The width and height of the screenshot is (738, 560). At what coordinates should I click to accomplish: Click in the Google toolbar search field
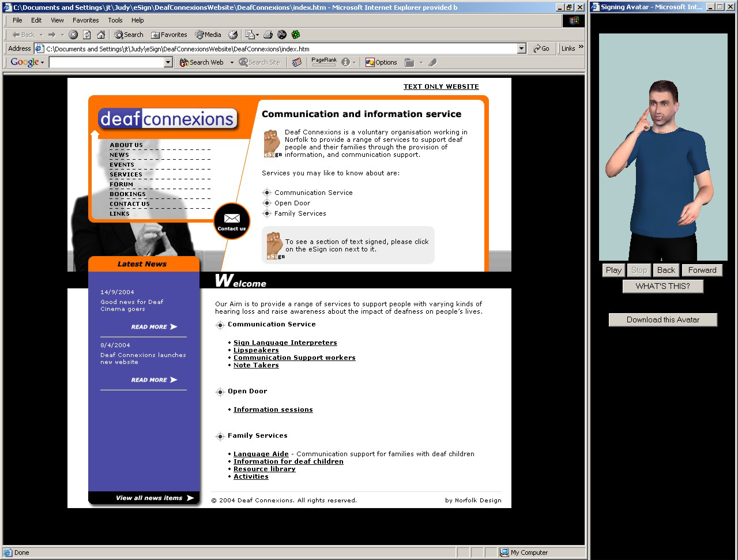[x=106, y=62]
